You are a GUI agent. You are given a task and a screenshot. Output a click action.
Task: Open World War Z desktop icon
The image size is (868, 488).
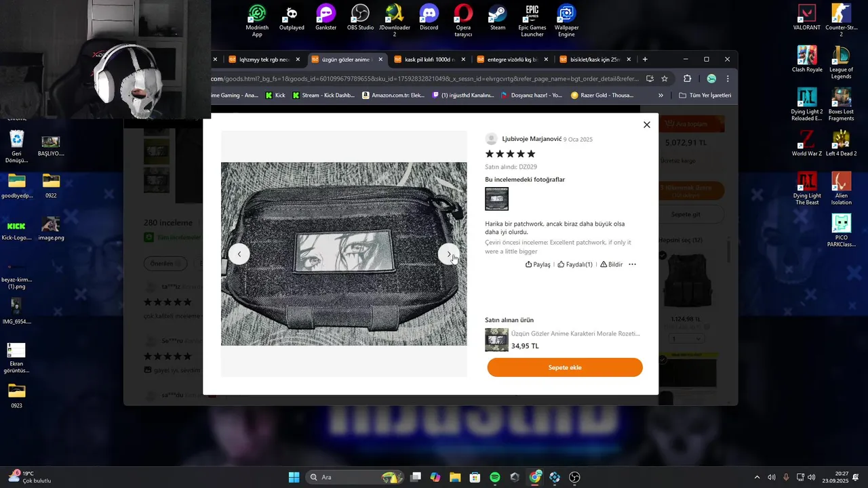click(807, 144)
